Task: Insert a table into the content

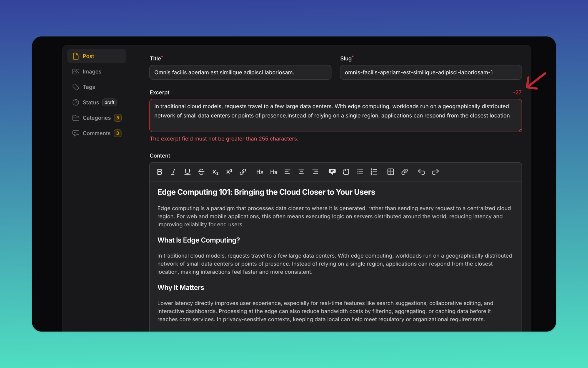Action: click(390, 172)
